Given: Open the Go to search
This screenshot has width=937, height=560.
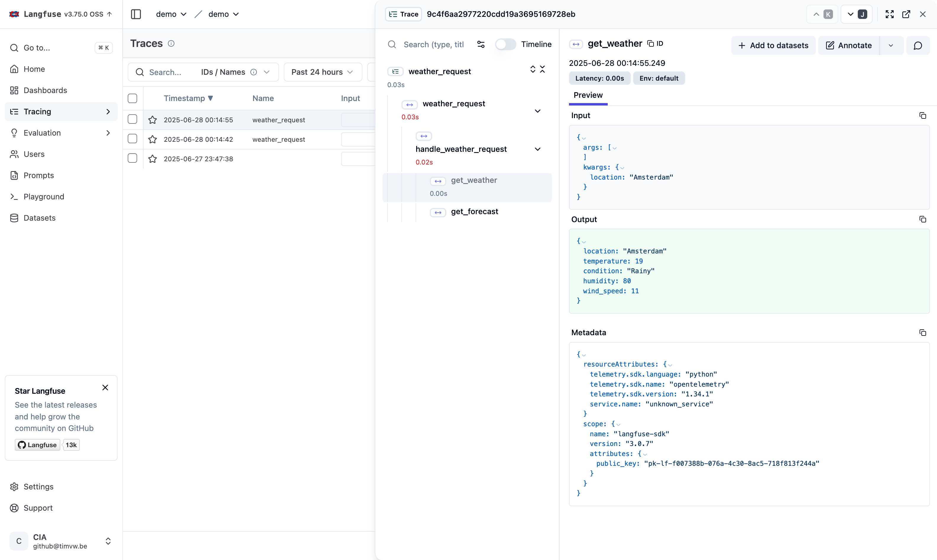Looking at the screenshot, I should click(61, 48).
